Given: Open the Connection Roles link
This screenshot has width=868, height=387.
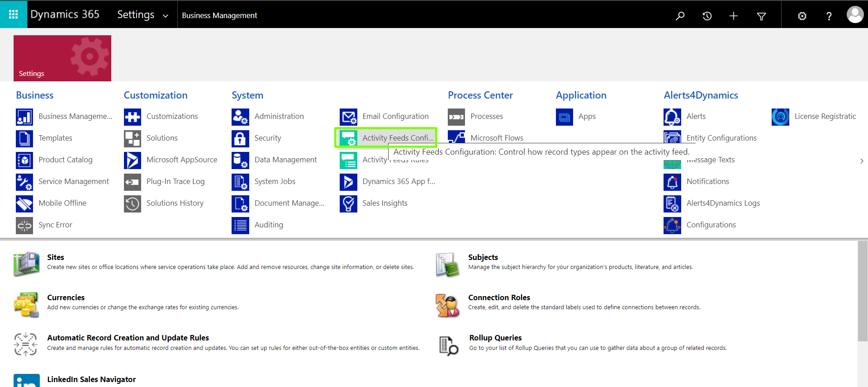Looking at the screenshot, I should click(499, 297).
